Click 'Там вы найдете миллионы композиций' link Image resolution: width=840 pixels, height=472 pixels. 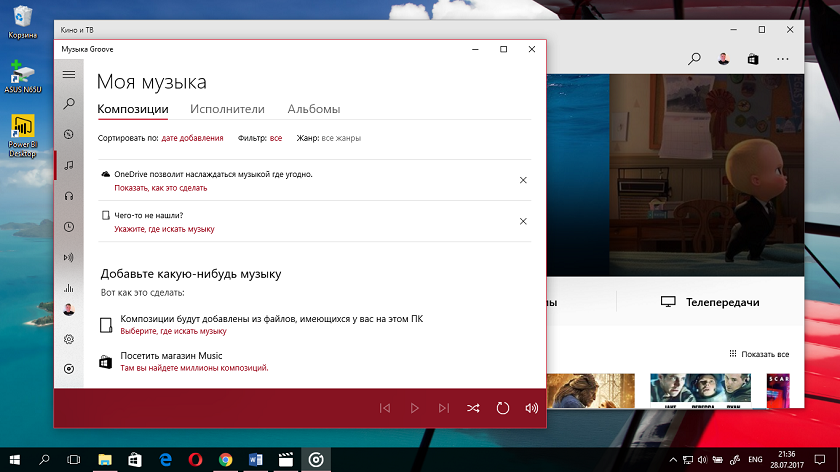[194, 368]
